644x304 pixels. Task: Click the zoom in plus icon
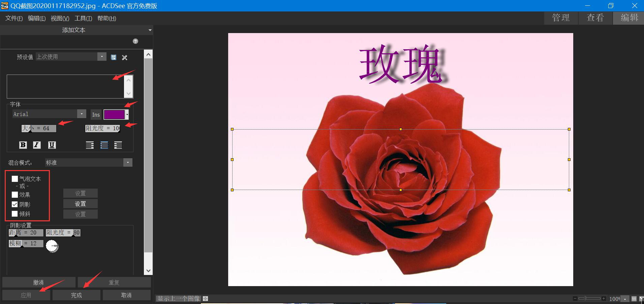(x=604, y=299)
